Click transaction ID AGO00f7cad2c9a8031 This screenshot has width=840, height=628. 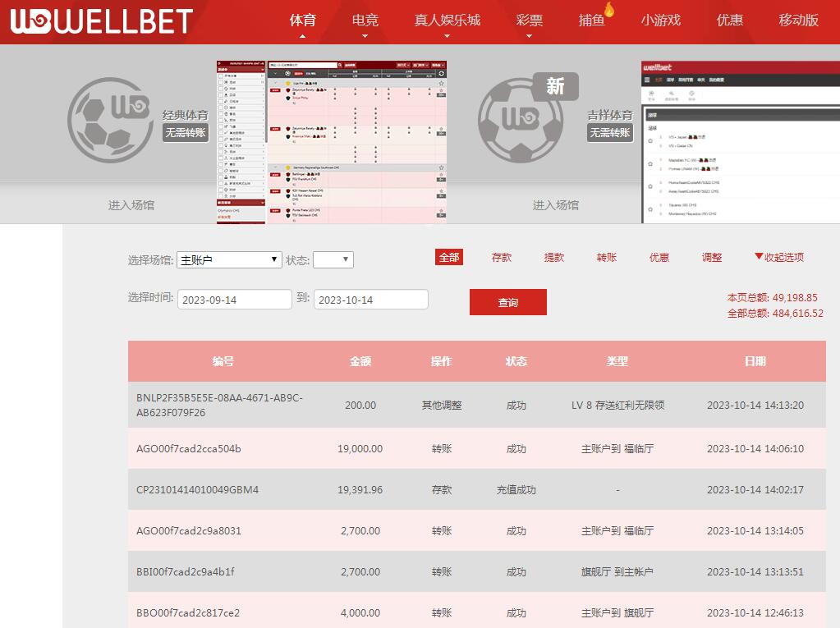click(189, 530)
